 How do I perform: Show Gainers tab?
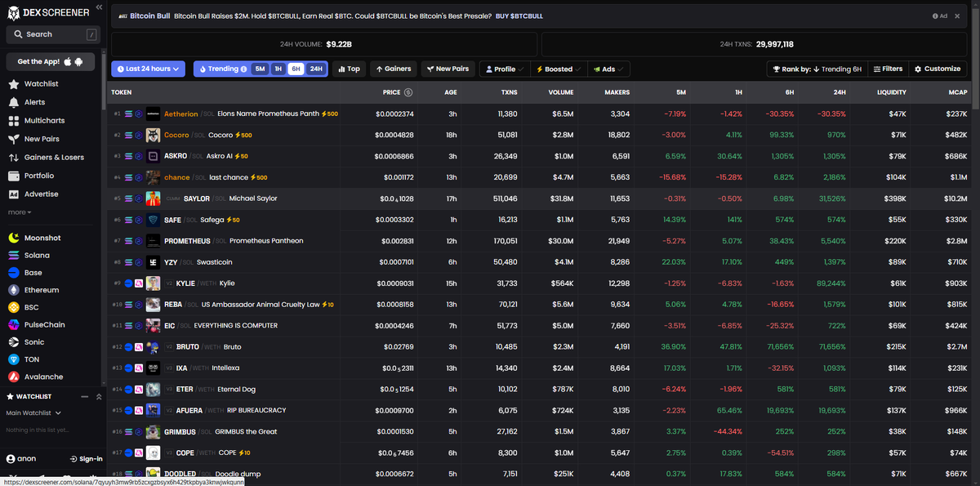394,69
